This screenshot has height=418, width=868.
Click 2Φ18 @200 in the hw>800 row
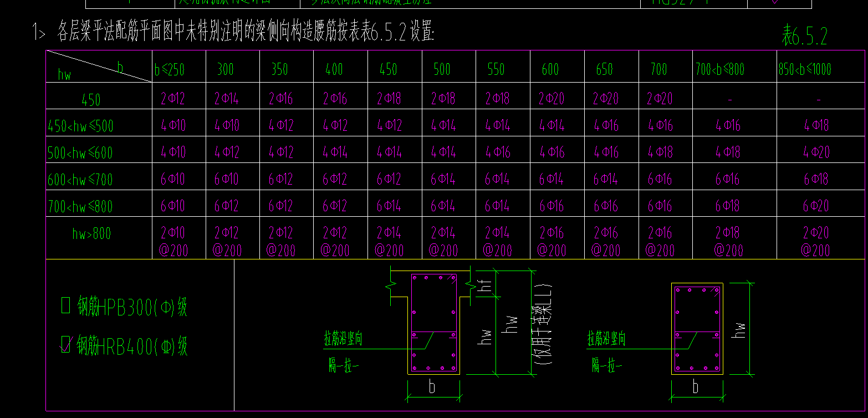tap(727, 241)
